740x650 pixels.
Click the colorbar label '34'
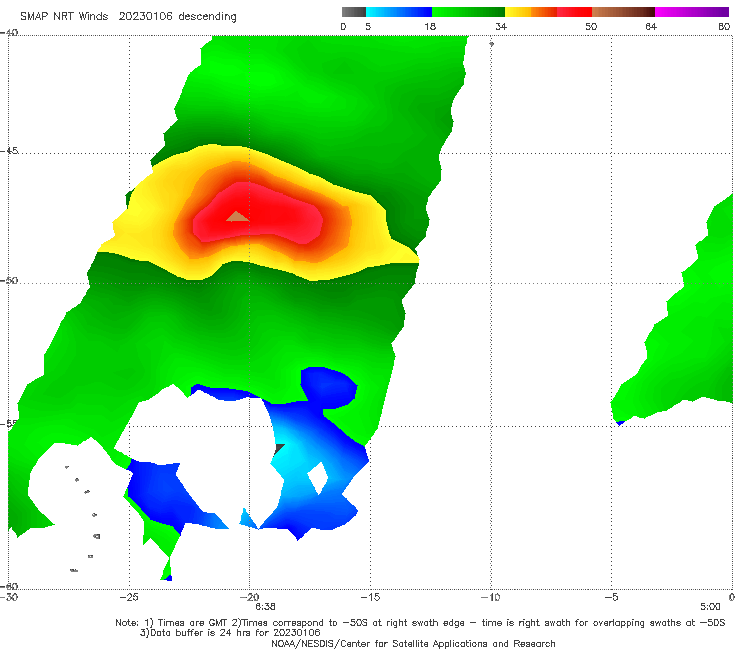click(501, 26)
